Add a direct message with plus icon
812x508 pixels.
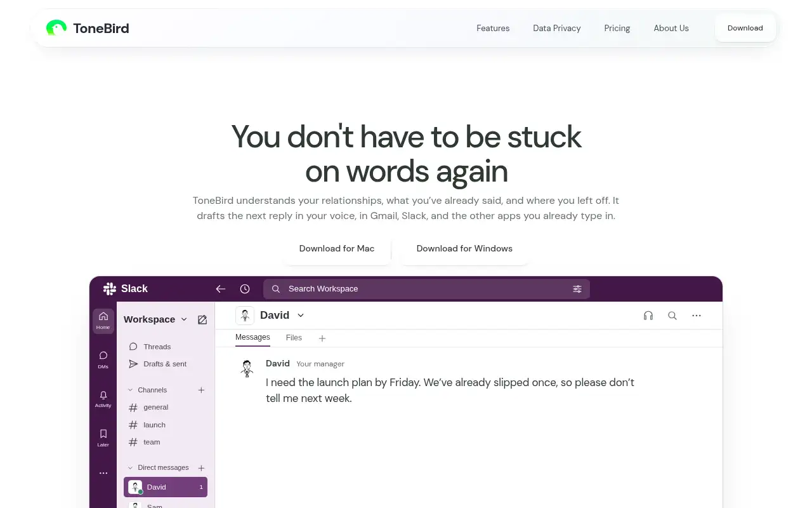(x=201, y=468)
